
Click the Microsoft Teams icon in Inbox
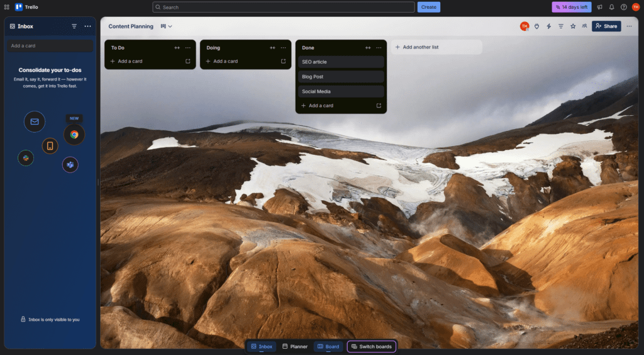tap(70, 165)
